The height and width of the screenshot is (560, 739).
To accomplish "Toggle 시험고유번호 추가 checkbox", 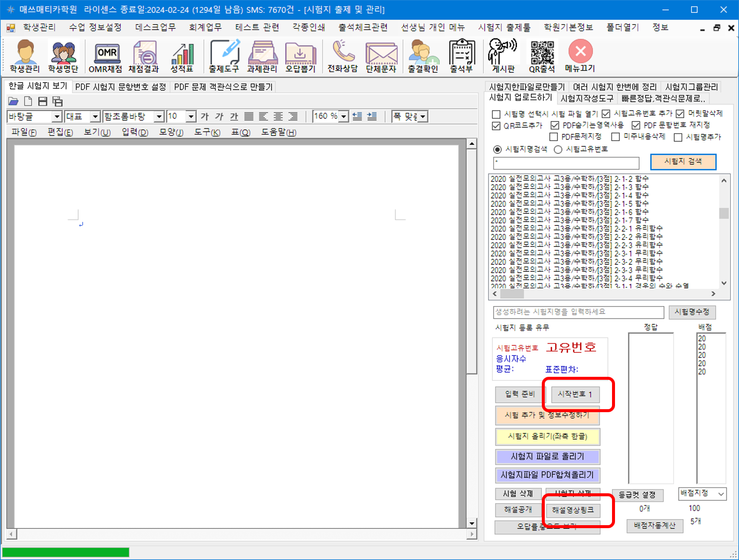I will pos(606,114).
